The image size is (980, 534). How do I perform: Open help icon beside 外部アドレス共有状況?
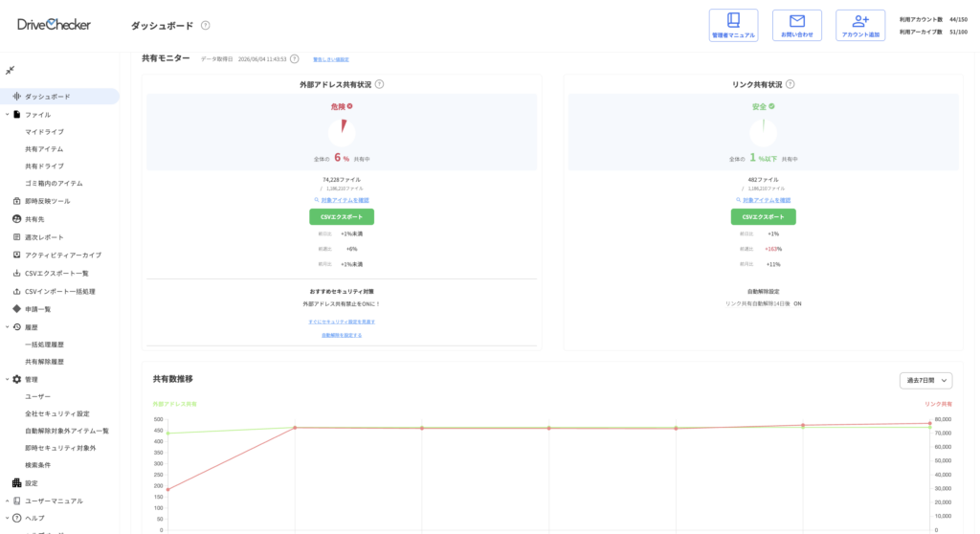(379, 84)
